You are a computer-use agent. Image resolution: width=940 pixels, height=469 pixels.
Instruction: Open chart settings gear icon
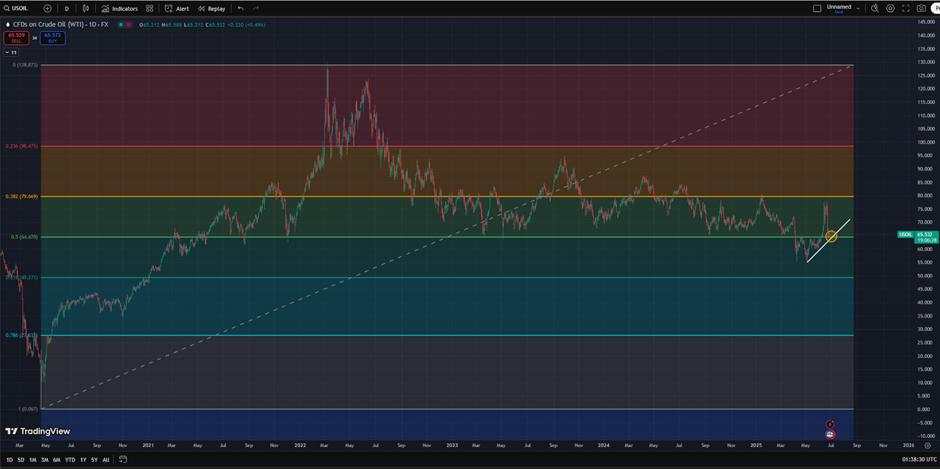[890, 8]
